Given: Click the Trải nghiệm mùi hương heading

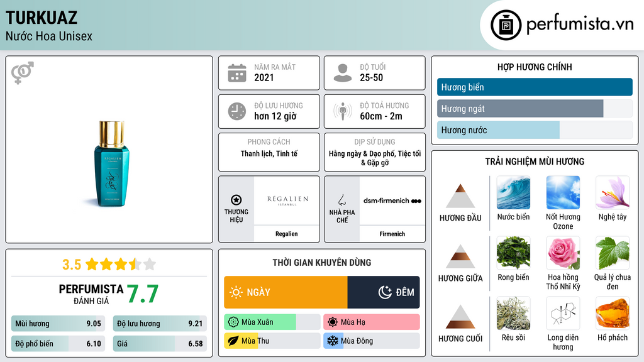Looking at the screenshot, I should 535,162.
